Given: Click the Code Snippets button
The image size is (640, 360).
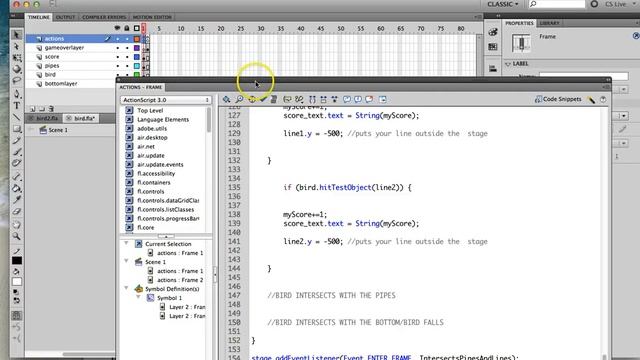Looking at the screenshot, I should click(558, 99).
